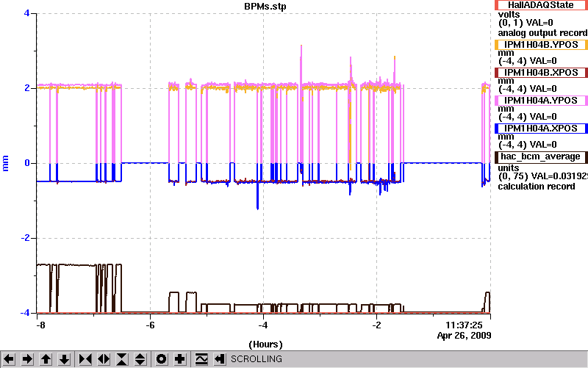Click the graph waveform icon in the toolbar
588x368 pixels.
click(201, 359)
